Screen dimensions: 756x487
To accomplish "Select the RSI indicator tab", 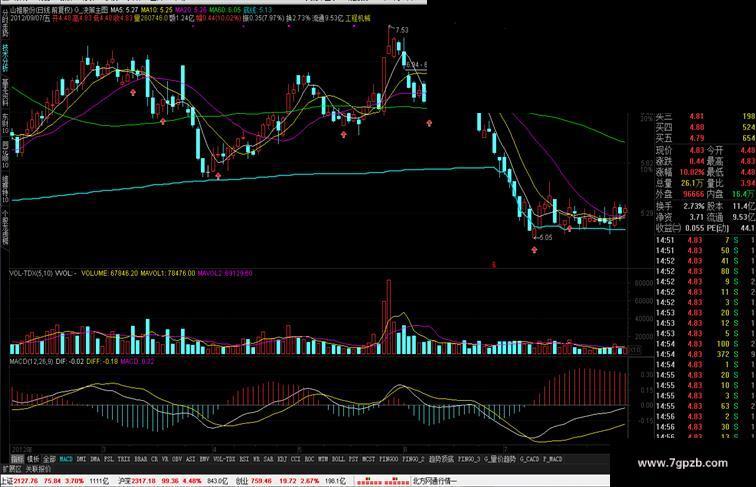I will (244, 459).
